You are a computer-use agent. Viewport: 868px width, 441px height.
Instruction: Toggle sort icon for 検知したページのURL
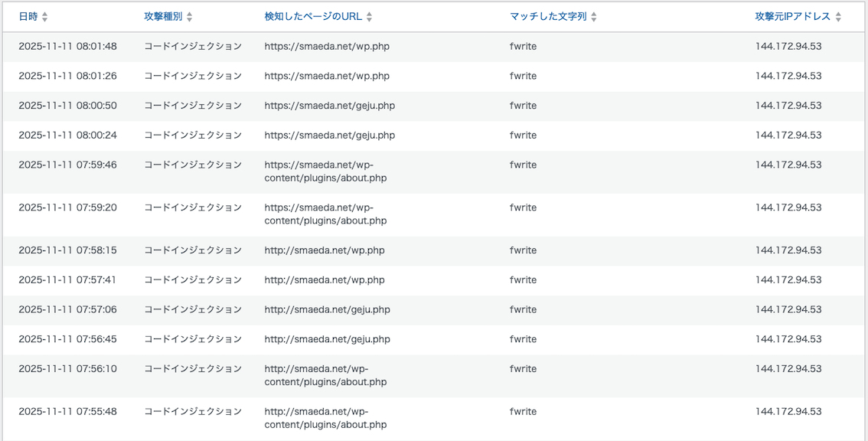tap(370, 17)
